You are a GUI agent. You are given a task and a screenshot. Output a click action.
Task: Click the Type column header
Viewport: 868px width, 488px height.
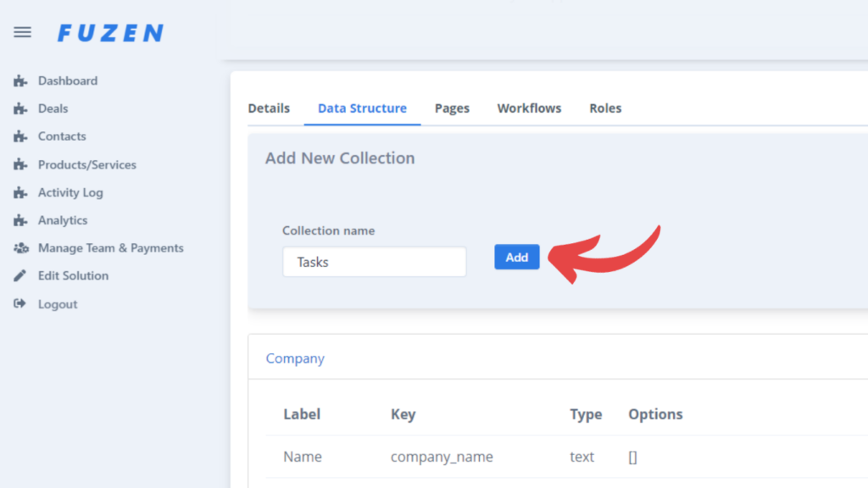coord(586,414)
